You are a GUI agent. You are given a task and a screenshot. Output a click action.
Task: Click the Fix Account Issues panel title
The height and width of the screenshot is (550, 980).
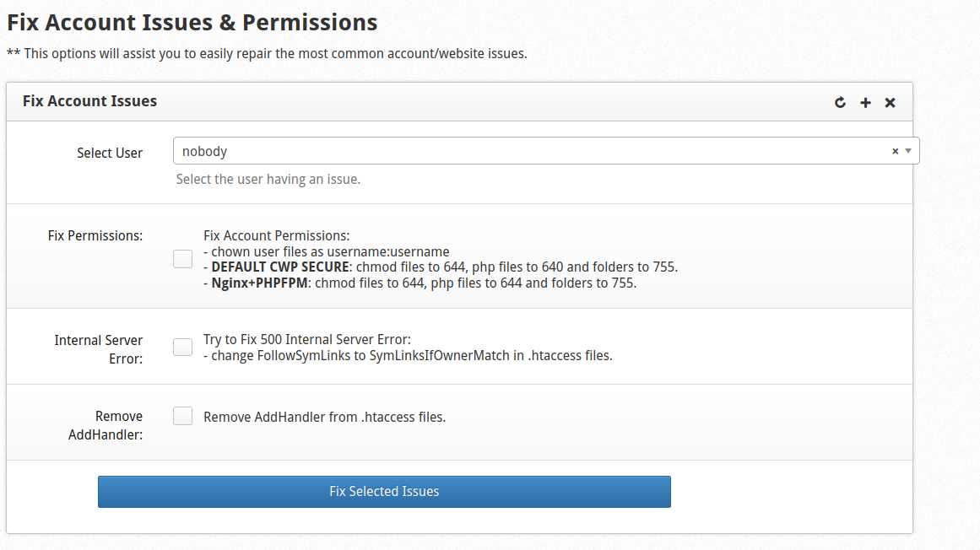(89, 100)
